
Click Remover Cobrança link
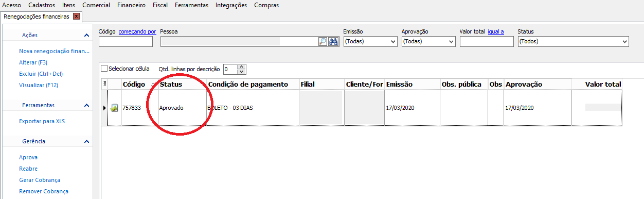coord(44,191)
